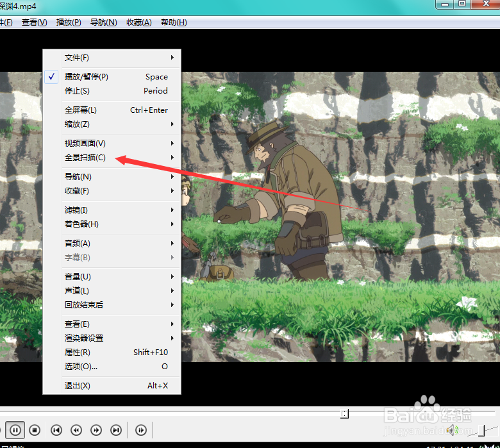Expand 视频画面(V) submenu
This screenshot has width=500, height=448.
[x=112, y=144]
